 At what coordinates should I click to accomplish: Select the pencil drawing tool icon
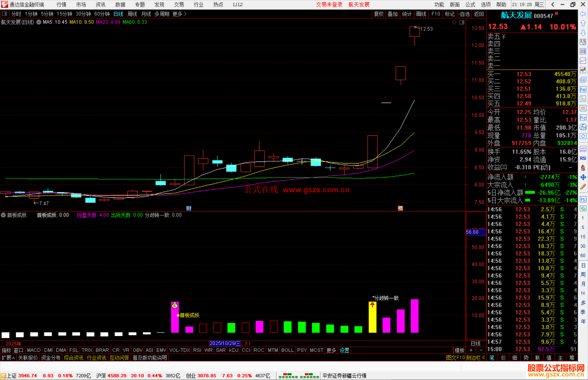pyautogui.click(x=583, y=187)
